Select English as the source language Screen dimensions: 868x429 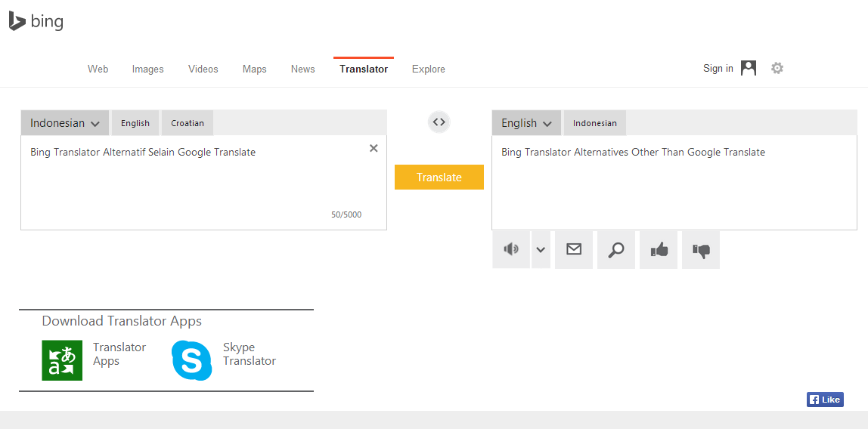click(135, 122)
